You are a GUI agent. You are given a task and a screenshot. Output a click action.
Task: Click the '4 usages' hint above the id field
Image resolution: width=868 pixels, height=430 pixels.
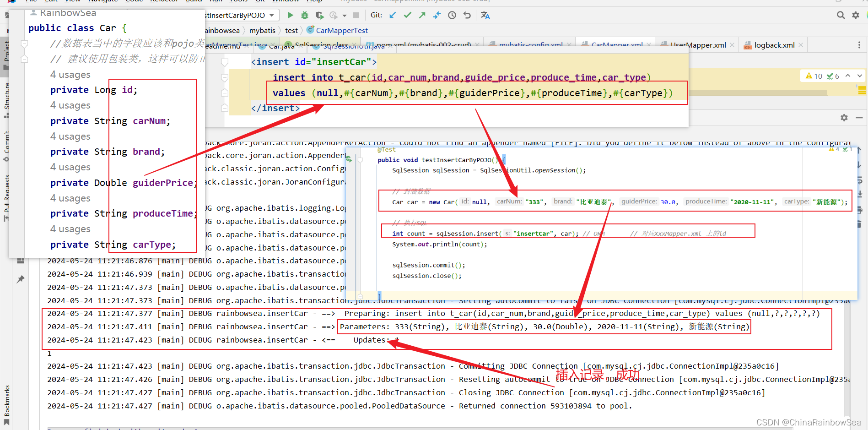tap(70, 75)
